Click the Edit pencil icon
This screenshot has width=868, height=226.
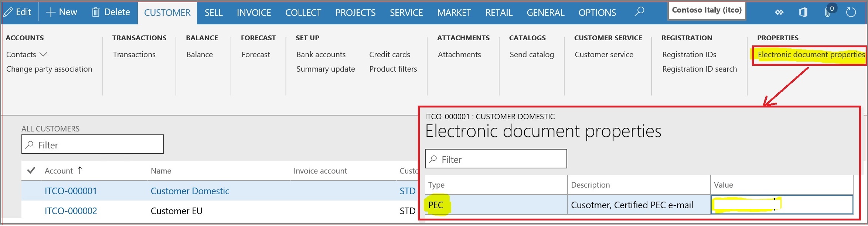(8, 12)
